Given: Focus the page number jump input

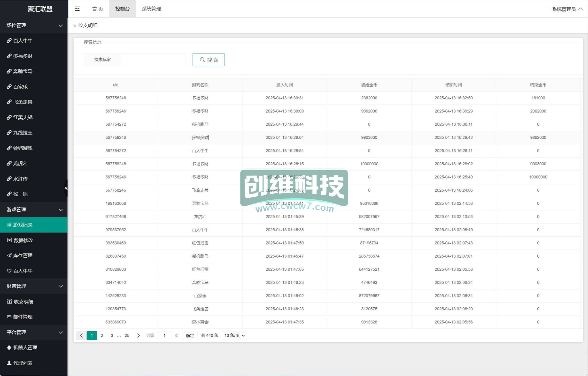Looking at the screenshot, I should pyautogui.click(x=164, y=335).
